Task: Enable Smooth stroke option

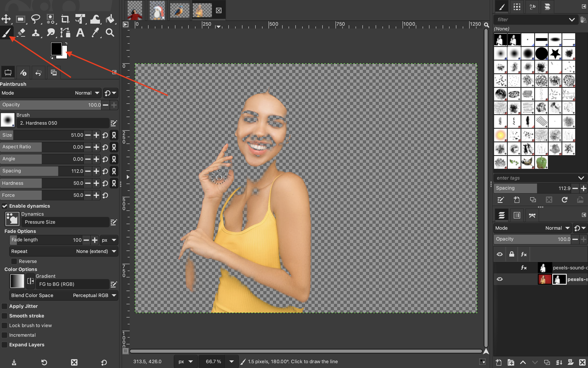Action: click(5, 316)
